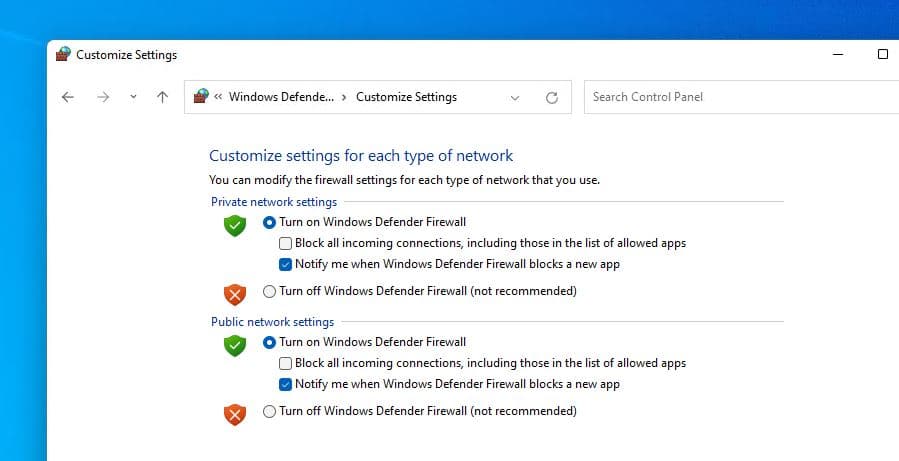Click the Customize Settings title bar icon
Image resolution: width=899 pixels, height=461 pixels.
pos(64,55)
